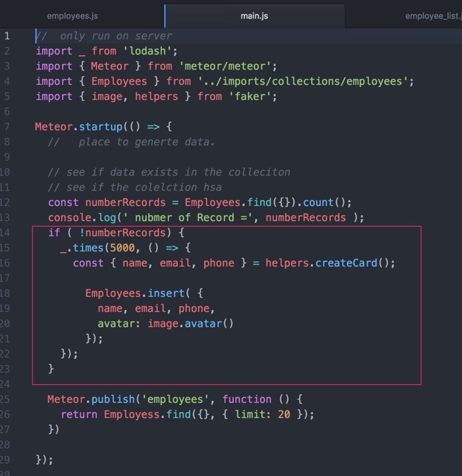This screenshot has width=462, height=476.
Task: Click the 'meteor/meteor' string
Action: coord(225,66)
